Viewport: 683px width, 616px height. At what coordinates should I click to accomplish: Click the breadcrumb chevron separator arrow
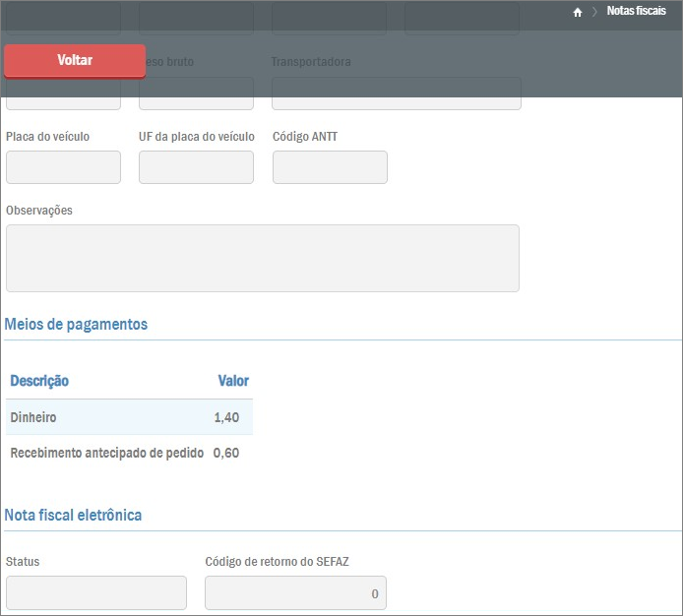click(594, 12)
